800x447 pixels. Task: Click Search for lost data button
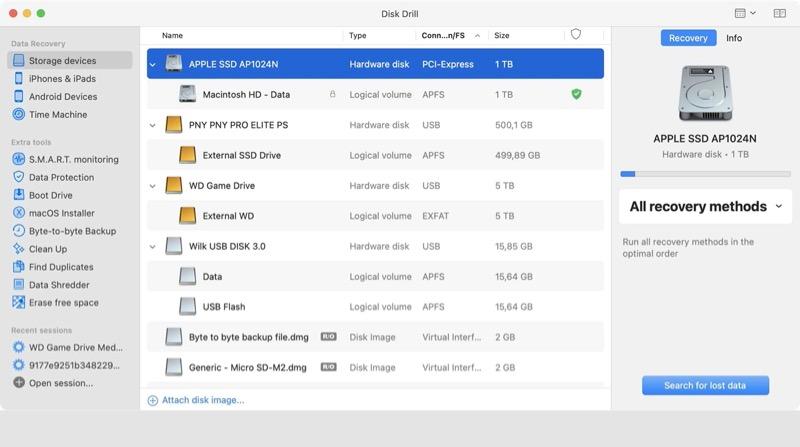click(x=705, y=385)
